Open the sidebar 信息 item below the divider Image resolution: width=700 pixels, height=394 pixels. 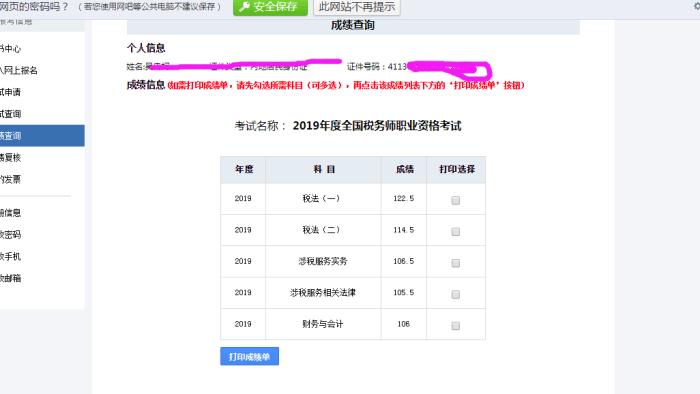point(11,213)
